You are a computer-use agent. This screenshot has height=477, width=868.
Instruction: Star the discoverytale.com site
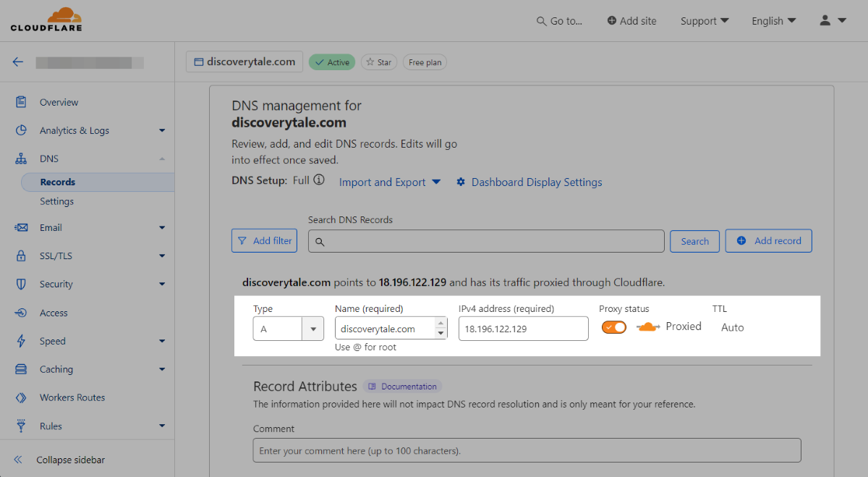tap(379, 62)
